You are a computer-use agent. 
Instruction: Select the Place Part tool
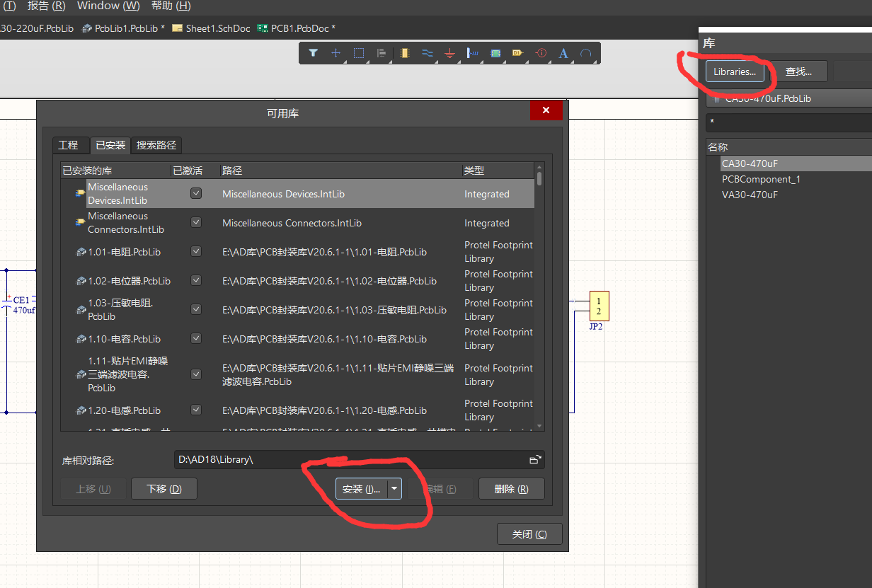(x=404, y=53)
